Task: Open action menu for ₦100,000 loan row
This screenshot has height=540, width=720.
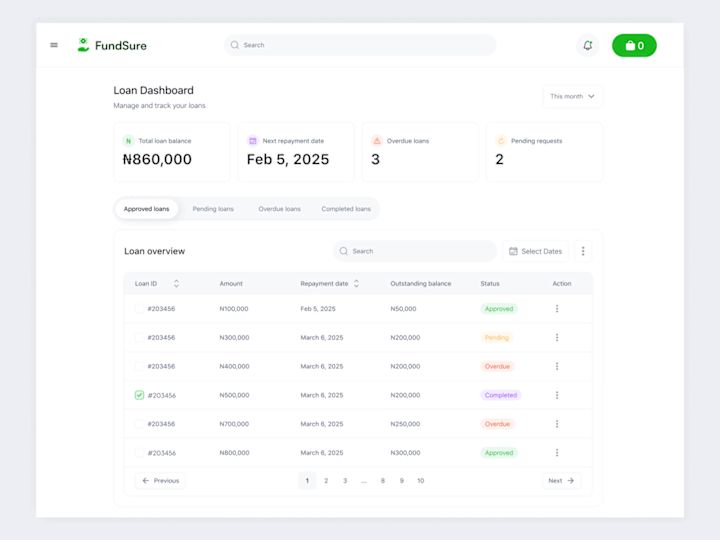Action: point(557,309)
